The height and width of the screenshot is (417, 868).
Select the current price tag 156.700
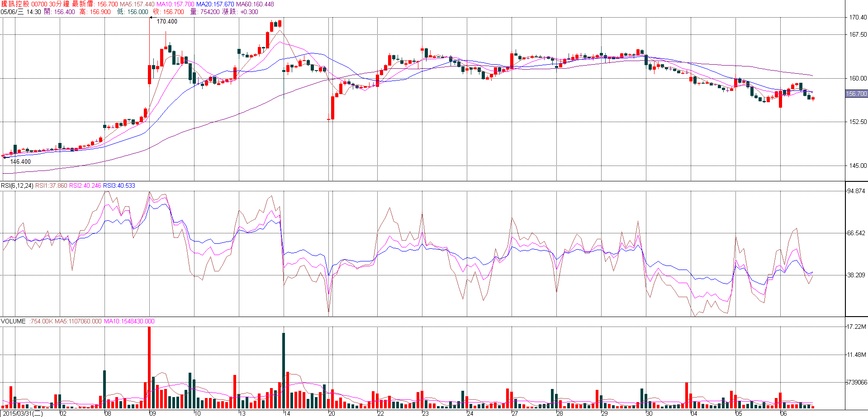click(856, 94)
